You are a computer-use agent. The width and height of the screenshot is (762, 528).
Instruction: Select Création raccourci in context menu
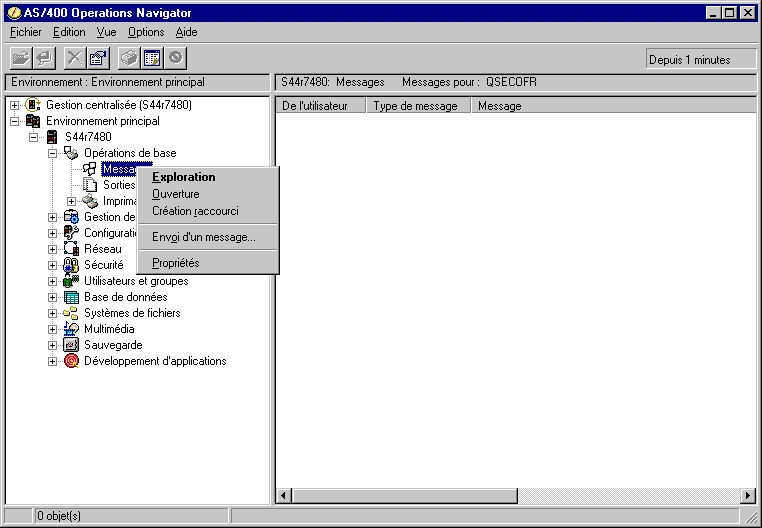click(208, 211)
